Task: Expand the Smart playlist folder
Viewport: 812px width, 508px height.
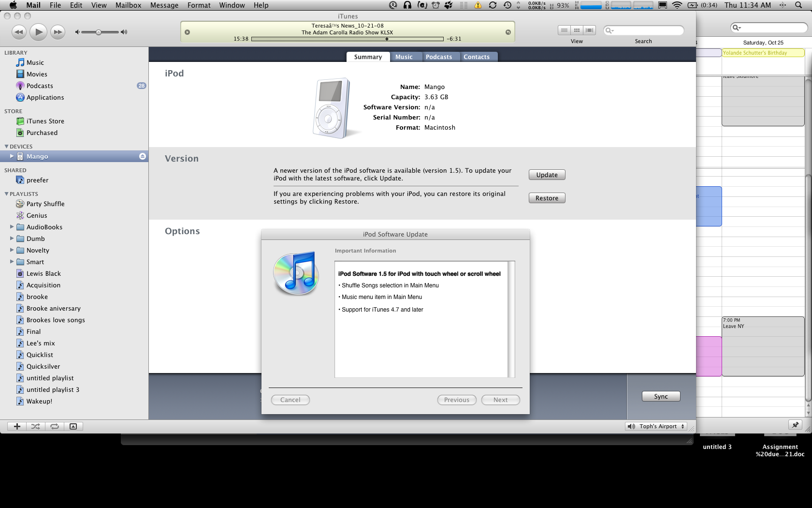Action: tap(12, 261)
